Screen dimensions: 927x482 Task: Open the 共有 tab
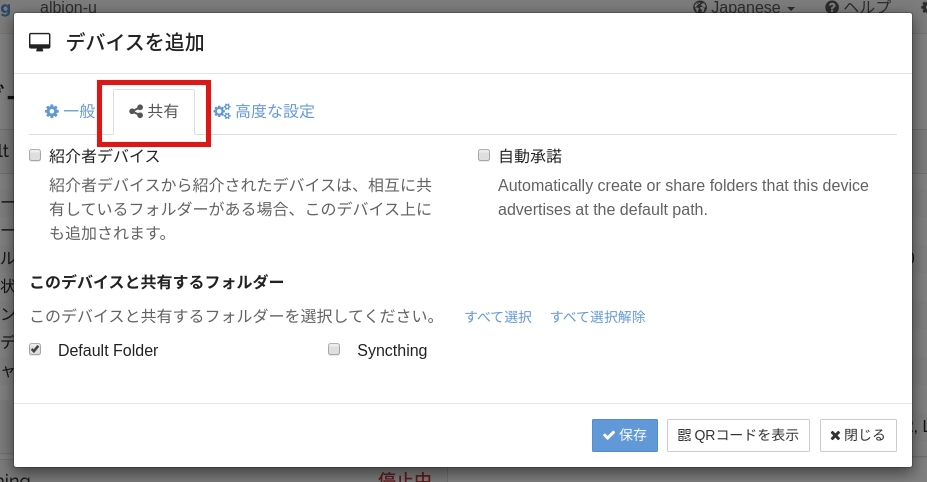tap(154, 111)
